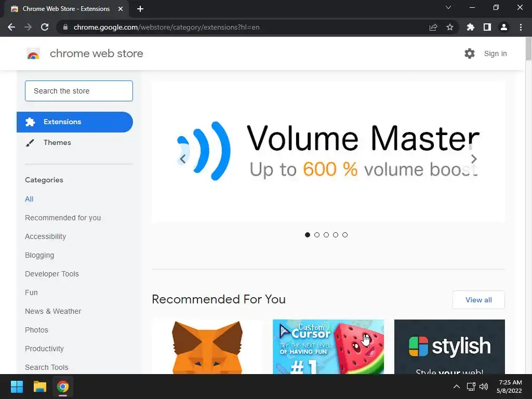Viewport: 532px width, 399px height.
Task: Open the Custom Cursor extension card
Action: point(328,347)
